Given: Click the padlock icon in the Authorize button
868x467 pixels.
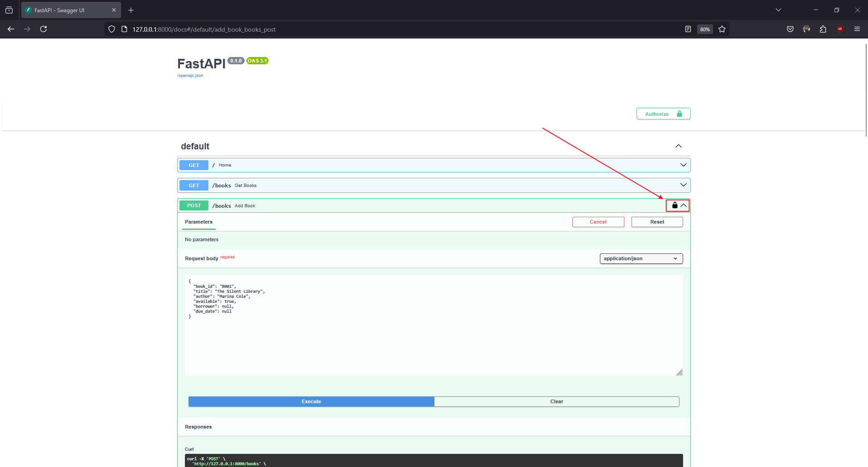Looking at the screenshot, I should coord(679,114).
